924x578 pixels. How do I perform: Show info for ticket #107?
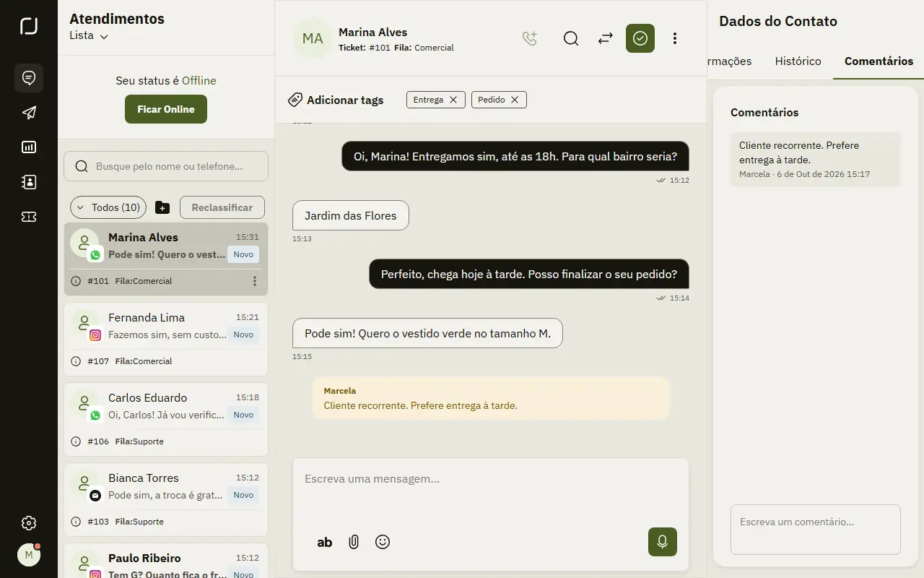76,361
